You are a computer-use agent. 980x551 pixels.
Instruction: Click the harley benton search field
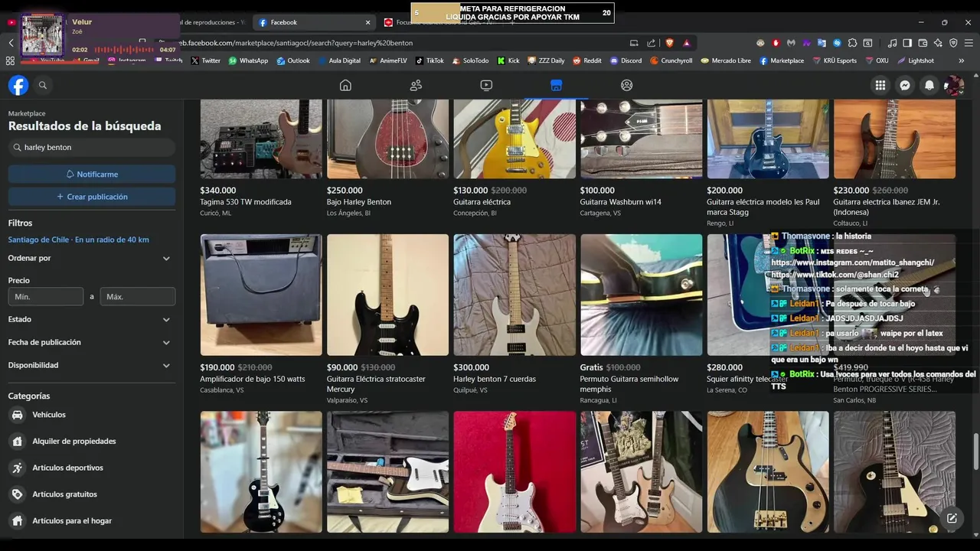pos(92,147)
